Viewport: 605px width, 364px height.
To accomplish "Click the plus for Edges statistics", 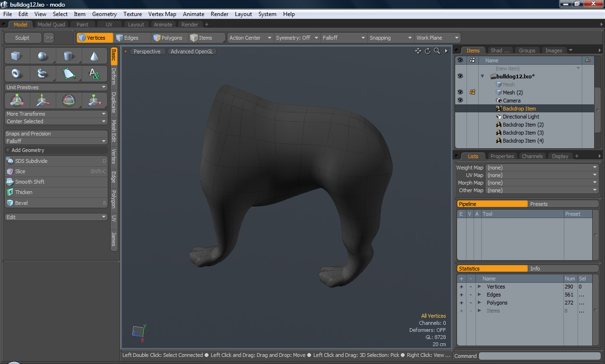I will tap(461, 295).
